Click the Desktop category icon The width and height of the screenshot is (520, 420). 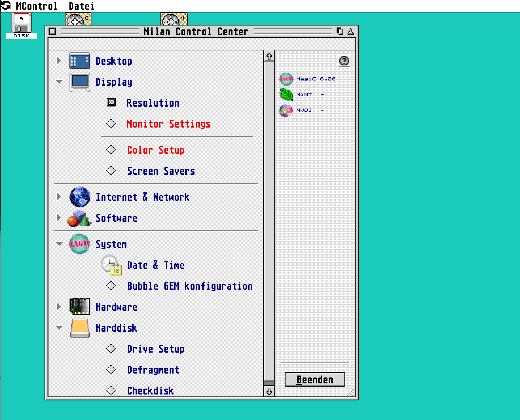point(80,61)
